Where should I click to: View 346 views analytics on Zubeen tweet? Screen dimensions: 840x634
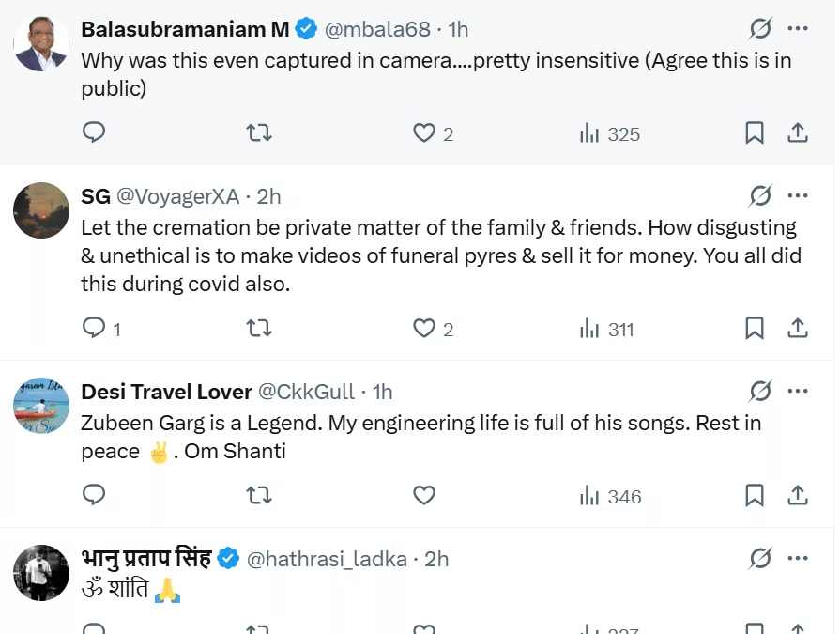[x=610, y=496]
